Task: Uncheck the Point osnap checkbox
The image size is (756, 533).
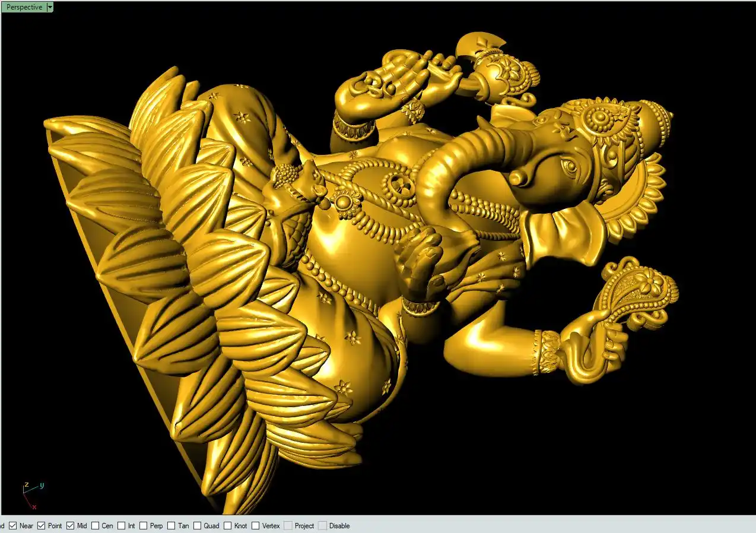Action: 42,526
